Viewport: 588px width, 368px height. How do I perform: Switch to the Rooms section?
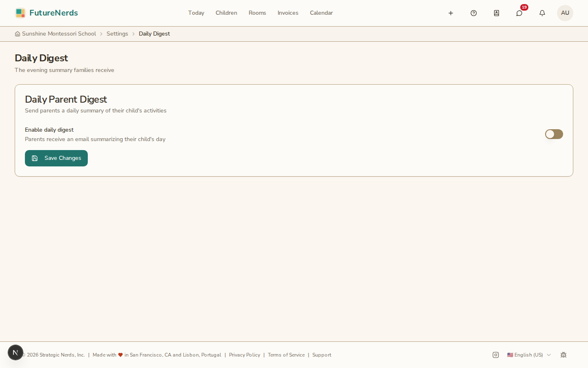257,13
